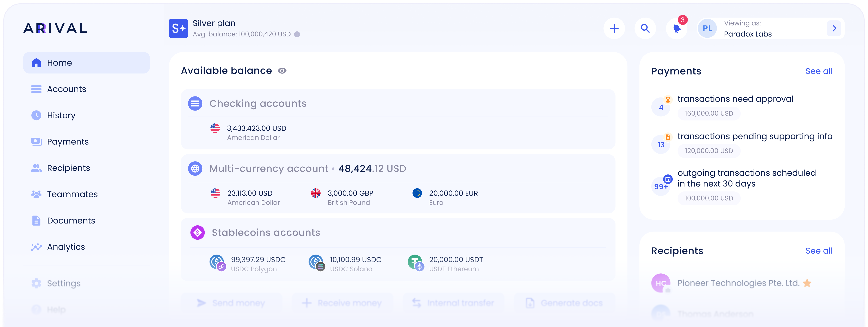The image size is (868, 327).
Task: Click the Checking accounts list icon
Action: click(x=195, y=103)
